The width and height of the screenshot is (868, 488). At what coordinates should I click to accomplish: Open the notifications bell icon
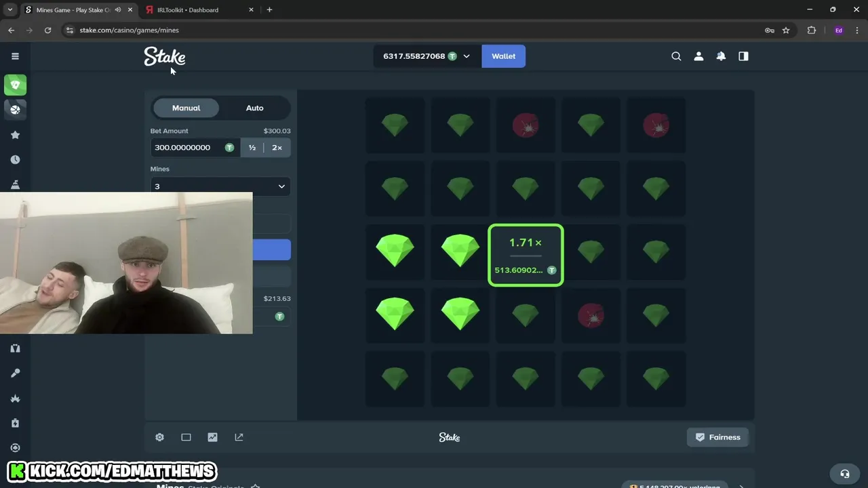(721, 56)
